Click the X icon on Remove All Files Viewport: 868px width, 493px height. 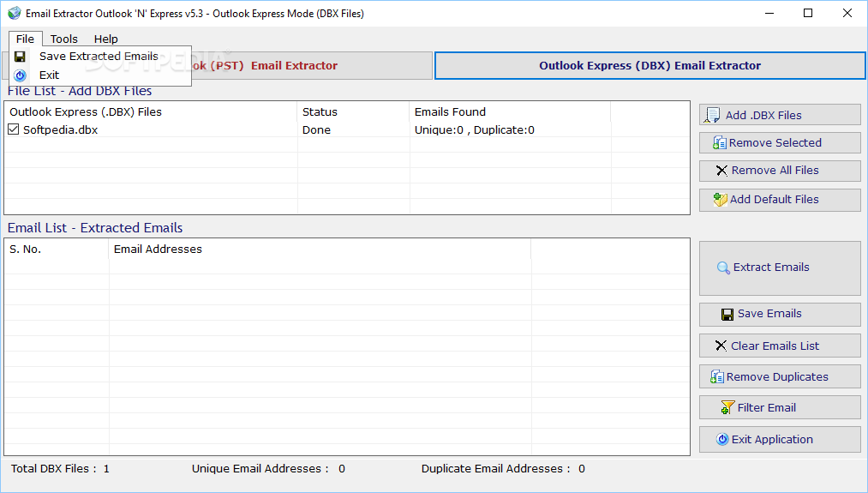[x=721, y=171]
